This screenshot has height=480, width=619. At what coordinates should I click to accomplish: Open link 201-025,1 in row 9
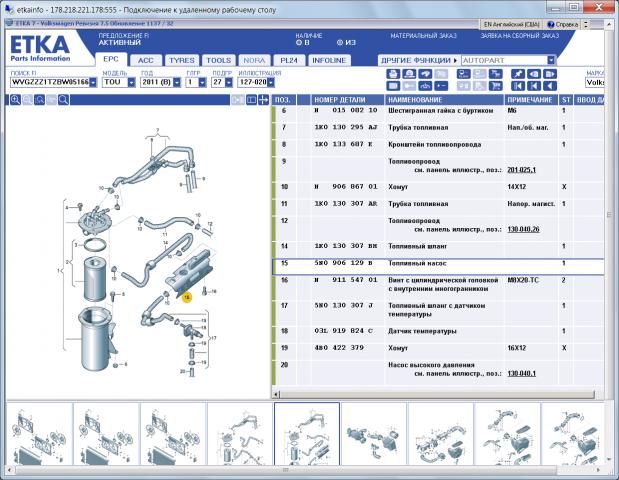tap(521, 170)
